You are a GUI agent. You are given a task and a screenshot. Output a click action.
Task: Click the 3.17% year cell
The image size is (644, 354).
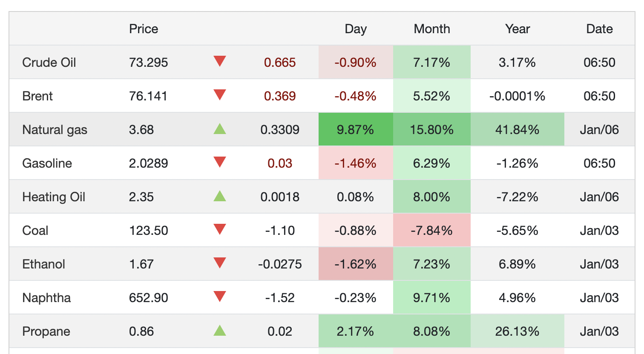[517, 63]
